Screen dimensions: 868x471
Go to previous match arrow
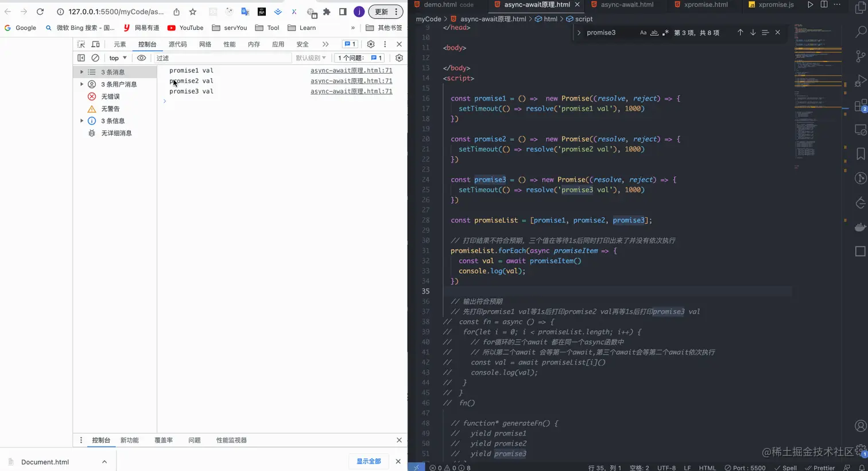point(740,33)
